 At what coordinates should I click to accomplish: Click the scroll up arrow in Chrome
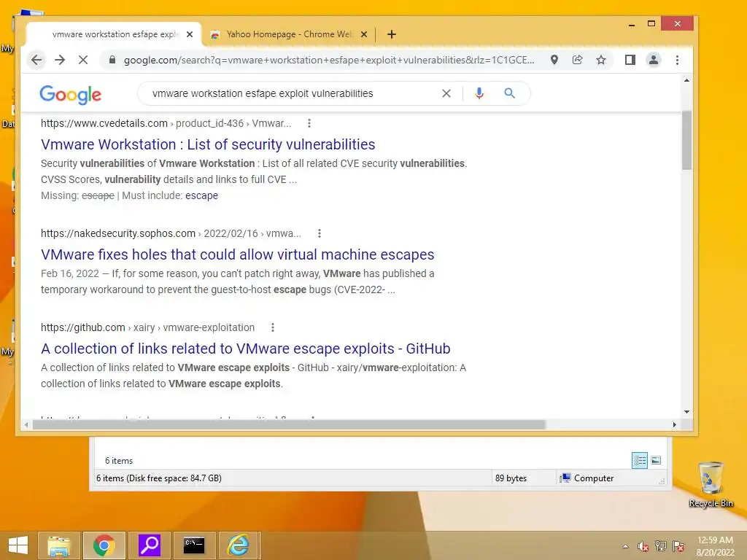[x=686, y=80]
